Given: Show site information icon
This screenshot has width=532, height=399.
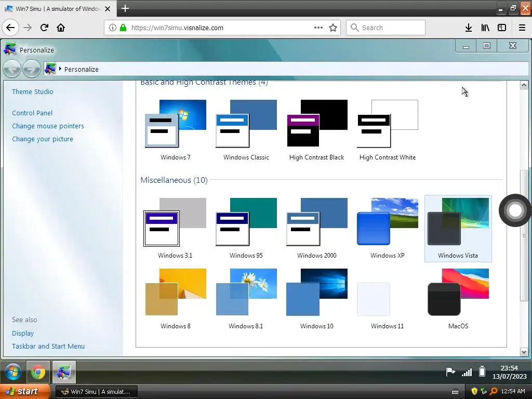Looking at the screenshot, I should [113, 28].
